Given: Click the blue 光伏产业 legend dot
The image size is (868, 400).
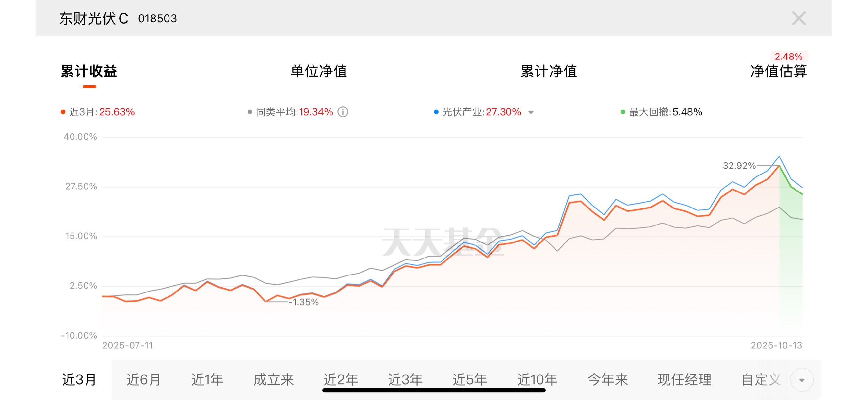Looking at the screenshot, I should (436, 112).
